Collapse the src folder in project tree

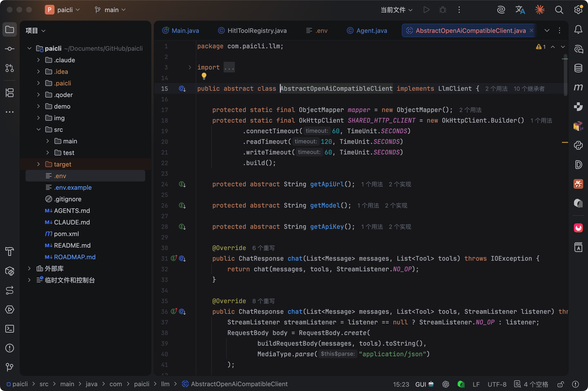pos(39,129)
